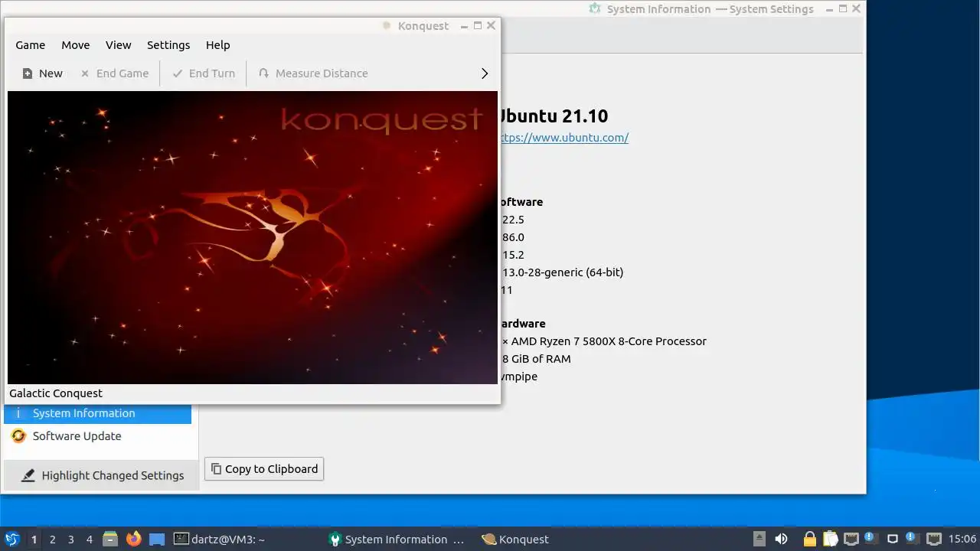Switch to virtual desktop 1
The height and width of the screenshot is (551, 980).
tap(34, 540)
